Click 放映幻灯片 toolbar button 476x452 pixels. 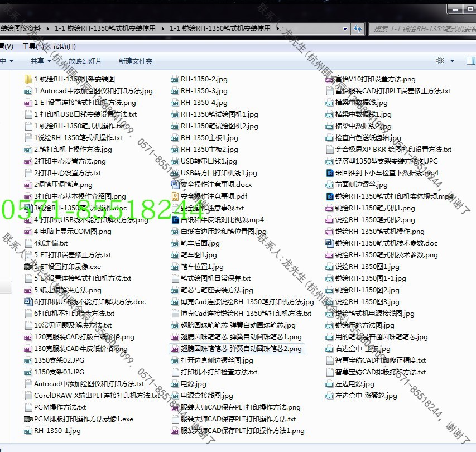(x=85, y=61)
